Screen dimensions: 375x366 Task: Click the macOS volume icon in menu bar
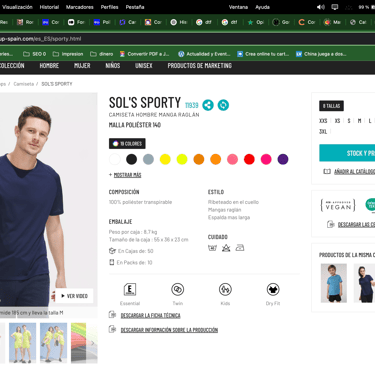(x=321, y=7)
